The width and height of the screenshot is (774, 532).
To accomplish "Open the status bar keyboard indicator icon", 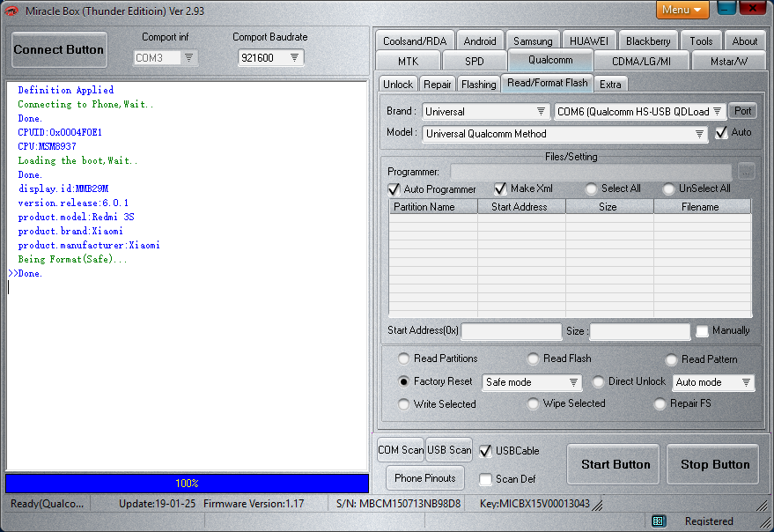I will pyautogui.click(x=658, y=521).
